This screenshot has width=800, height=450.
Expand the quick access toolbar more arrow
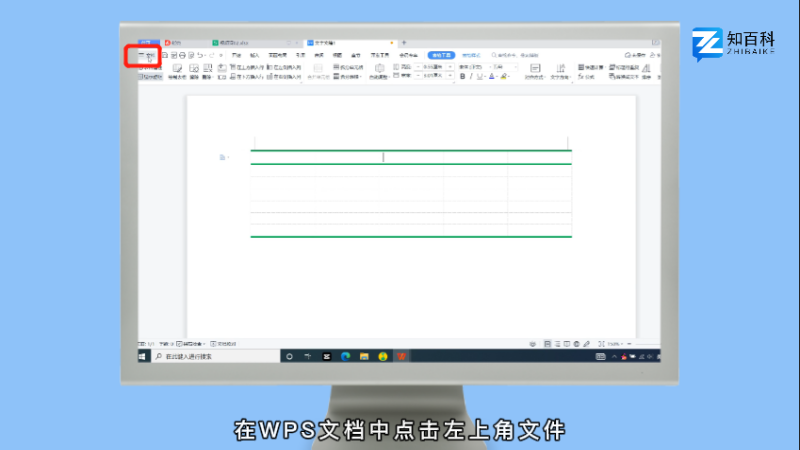pos(221,55)
